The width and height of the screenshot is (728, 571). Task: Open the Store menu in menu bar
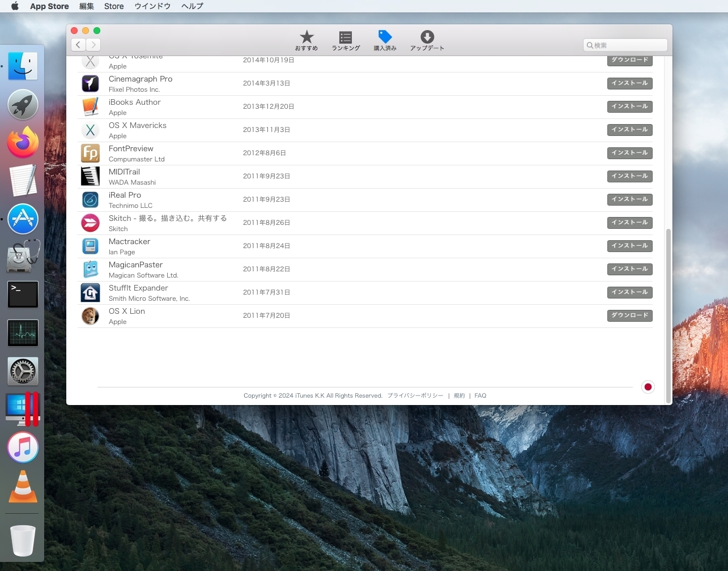(114, 6)
